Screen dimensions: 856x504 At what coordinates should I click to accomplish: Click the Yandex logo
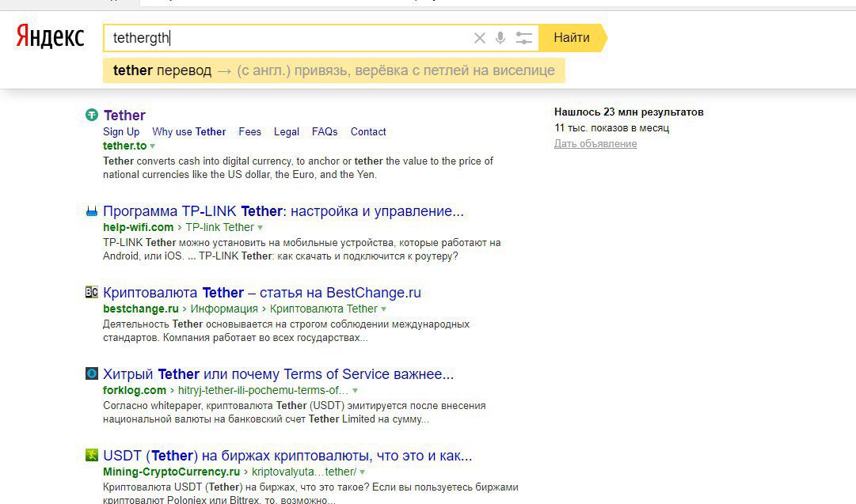pyautogui.click(x=50, y=36)
